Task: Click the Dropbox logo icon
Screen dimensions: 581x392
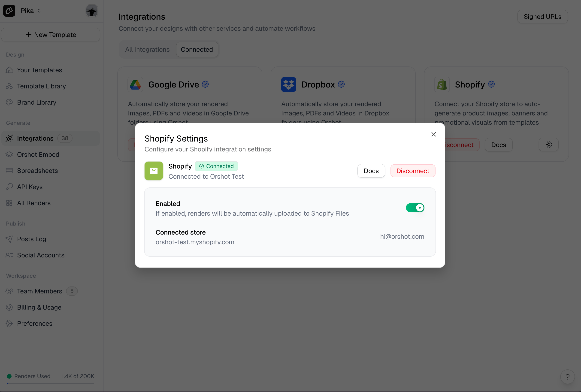Action: [288, 84]
